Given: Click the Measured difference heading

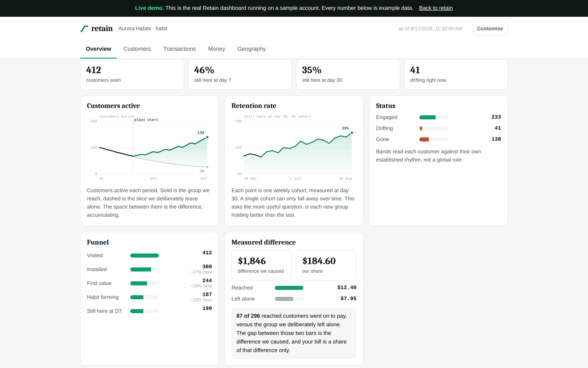Looking at the screenshot, I should click(263, 242).
